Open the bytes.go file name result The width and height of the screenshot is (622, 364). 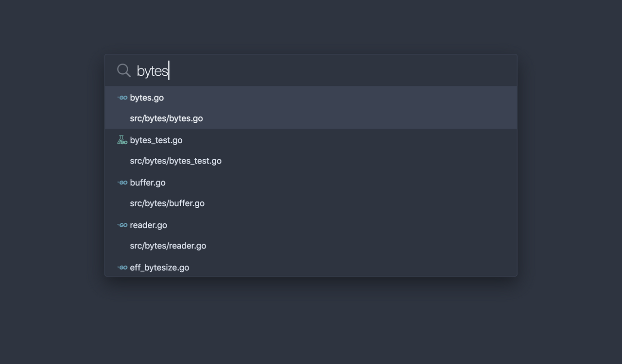(x=147, y=98)
